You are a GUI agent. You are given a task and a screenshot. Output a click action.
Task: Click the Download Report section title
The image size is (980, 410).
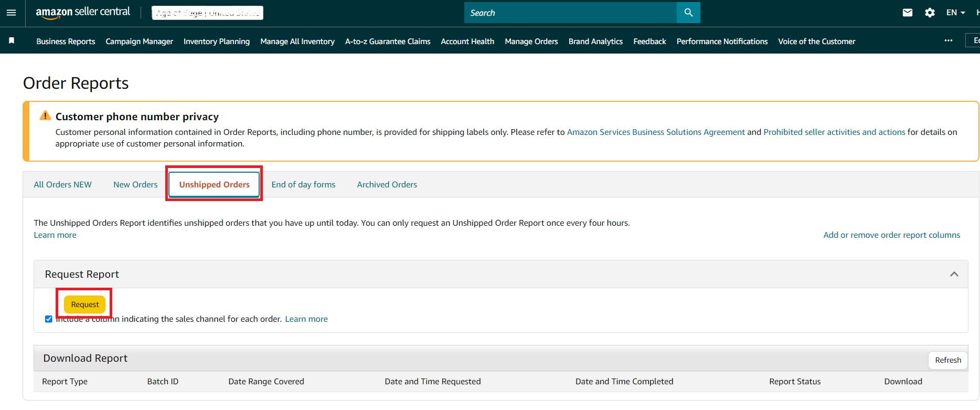pos(86,359)
